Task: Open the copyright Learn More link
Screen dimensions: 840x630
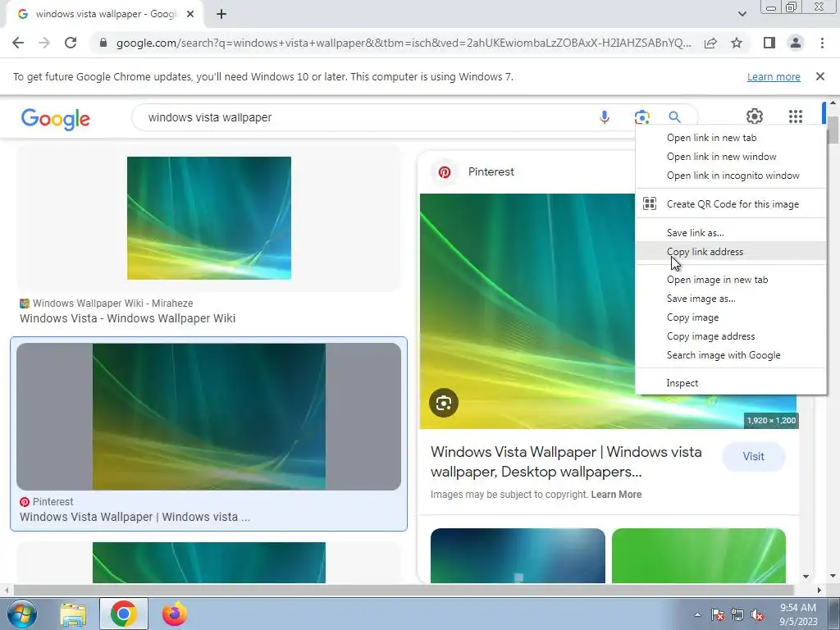Action: (616, 495)
